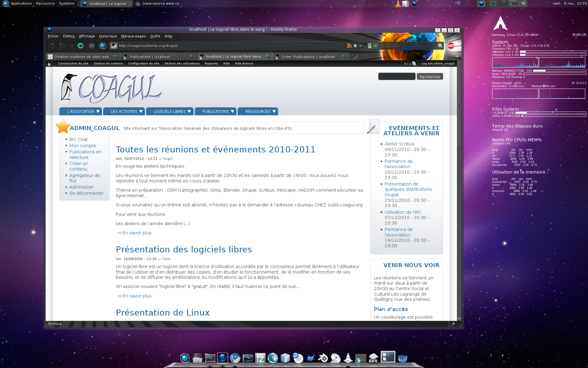Open the address bar history dropdown arrow
The height and width of the screenshot is (368, 588).
tap(361, 46)
